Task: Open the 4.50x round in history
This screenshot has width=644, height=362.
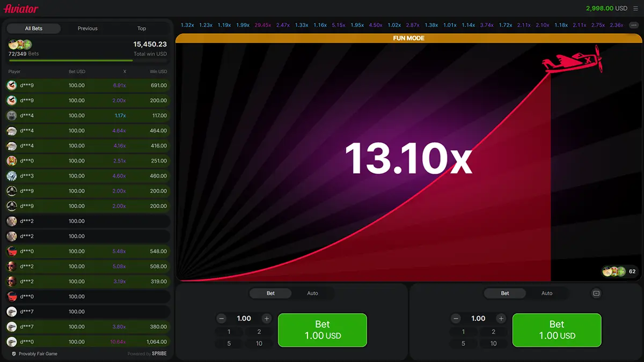Action: click(376, 25)
